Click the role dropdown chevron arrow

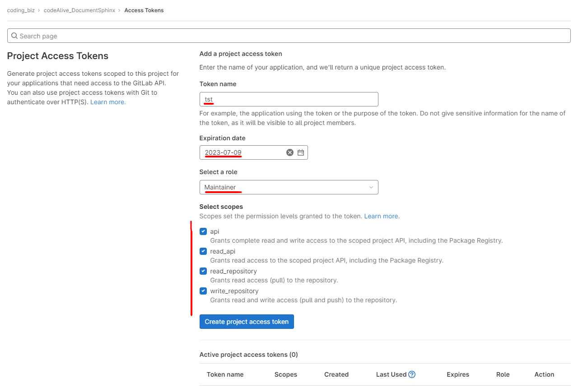[x=371, y=187]
